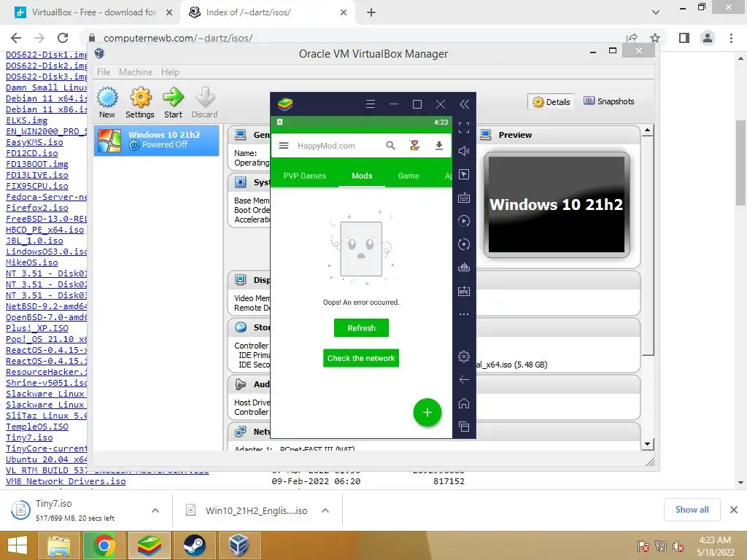The height and width of the screenshot is (560, 747).
Task: Expand Win10_21H2 download options chevron
Action: coord(325,510)
